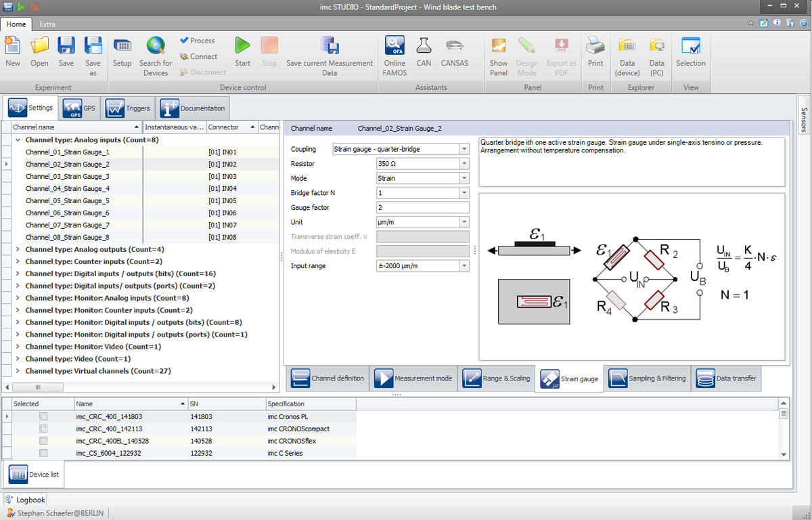Tick the checkbox for imc_CS_6004_122932

pos(44,453)
